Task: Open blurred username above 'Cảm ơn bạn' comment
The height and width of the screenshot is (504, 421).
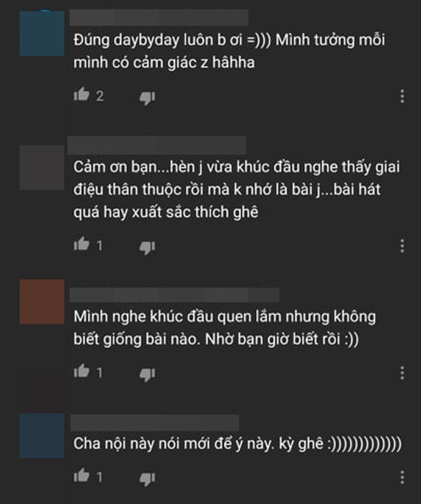Action: 156,145
